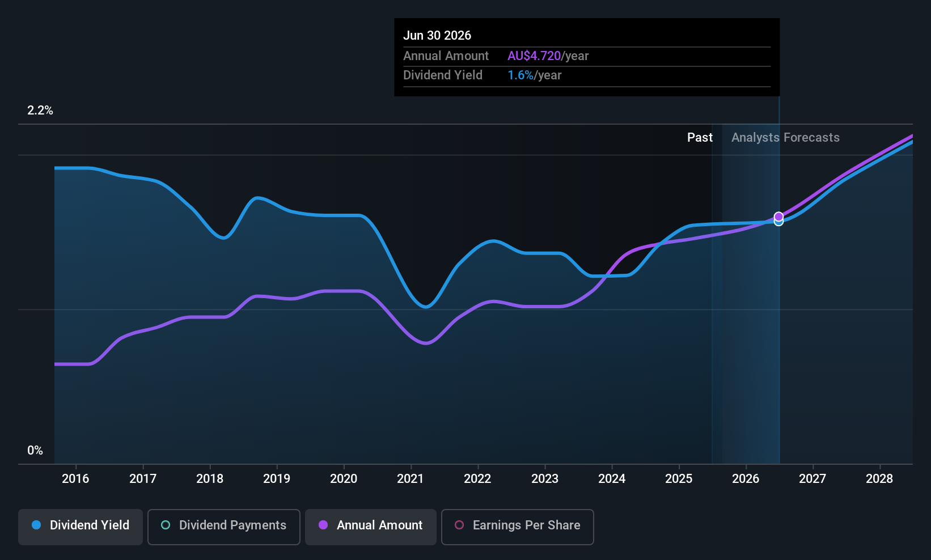
Task: Click the 2020 x-axis year label
Action: [344, 479]
